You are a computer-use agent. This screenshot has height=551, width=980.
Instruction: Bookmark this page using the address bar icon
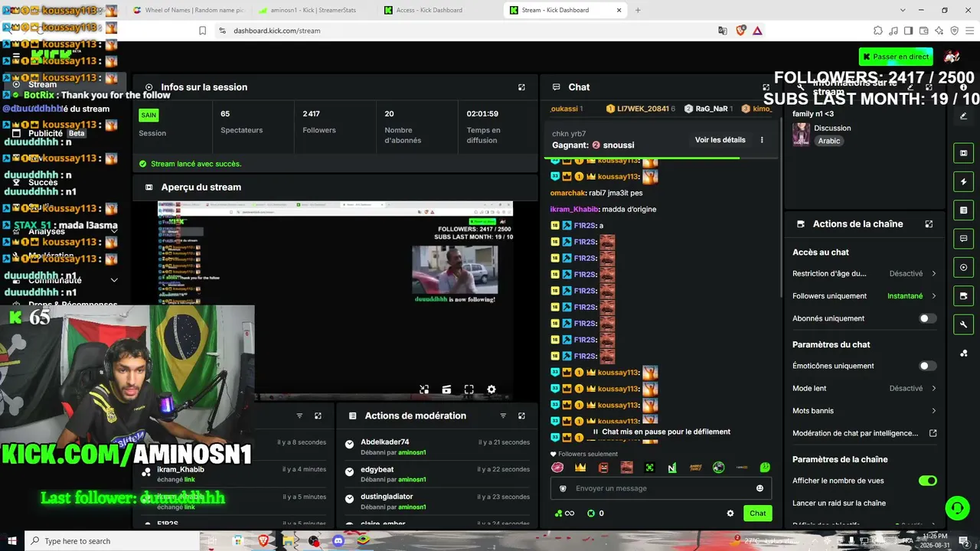point(202,31)
